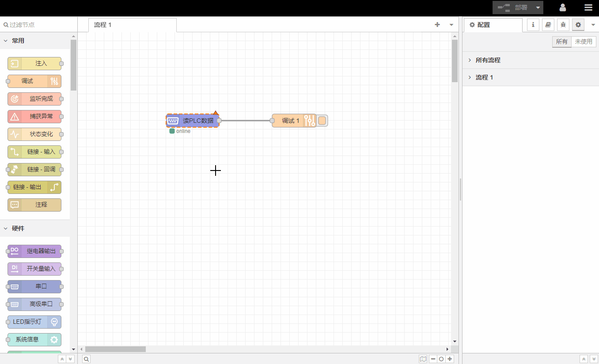Toggle the 调试 1 node output button

(322, 121)
